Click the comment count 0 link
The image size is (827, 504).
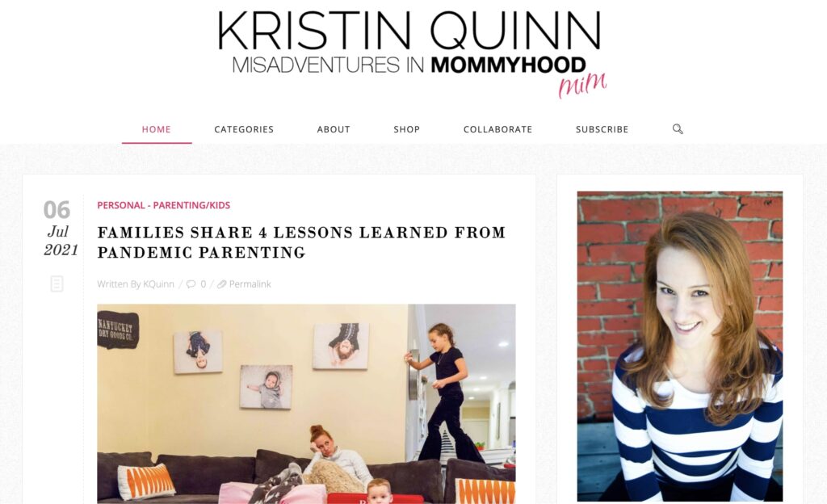coord(203,284)
